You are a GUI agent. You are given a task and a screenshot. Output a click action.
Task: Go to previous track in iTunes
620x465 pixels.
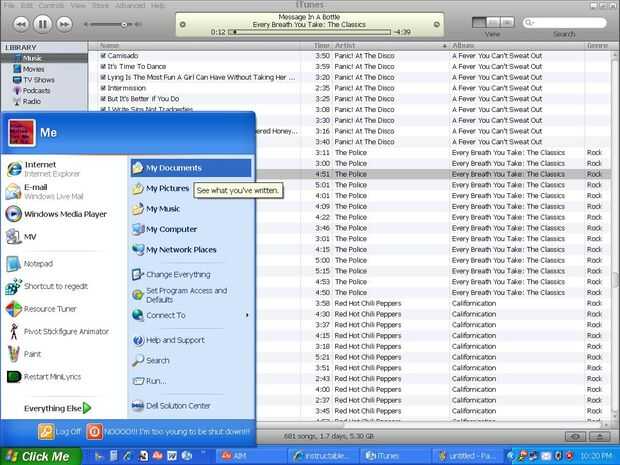[x=21, y=25]
